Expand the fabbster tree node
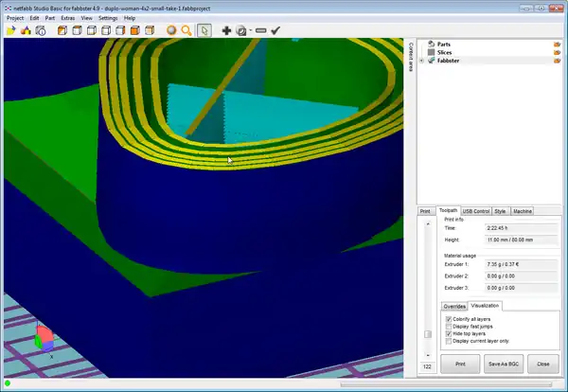The height and width of the screenshot is (392, 568). 421,61
